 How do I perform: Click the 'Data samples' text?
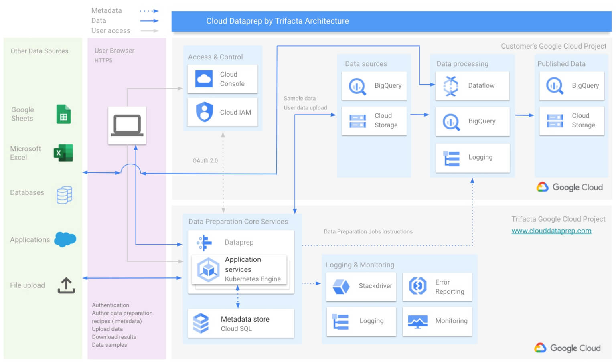click(x=109, y=345)
